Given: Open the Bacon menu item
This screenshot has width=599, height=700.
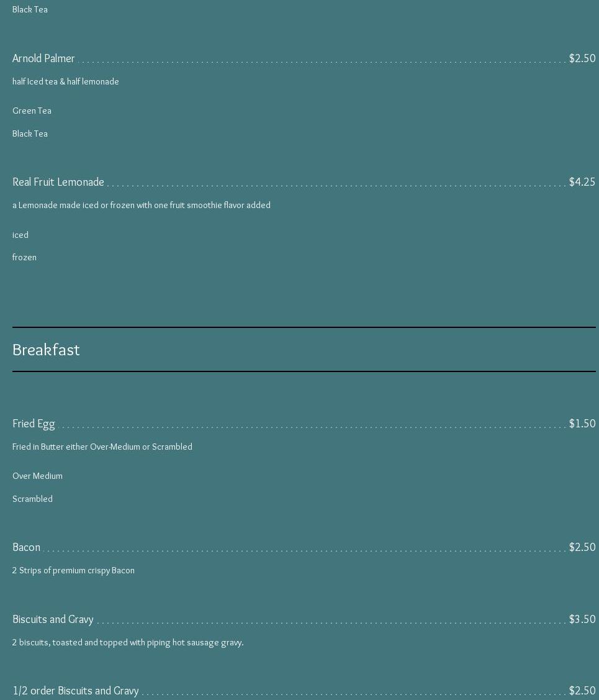Looking at the screenshot, I should [x=26, y=547].
